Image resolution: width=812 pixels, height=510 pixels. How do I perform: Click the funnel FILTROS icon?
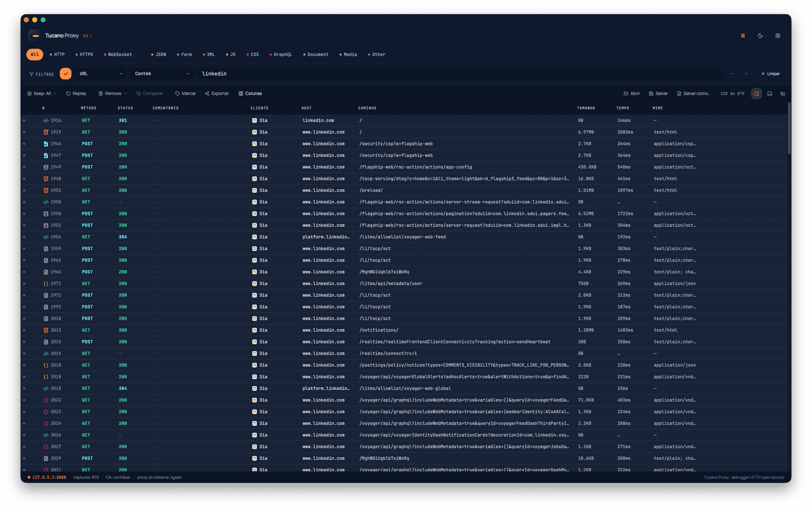click(x=31, y=74)
